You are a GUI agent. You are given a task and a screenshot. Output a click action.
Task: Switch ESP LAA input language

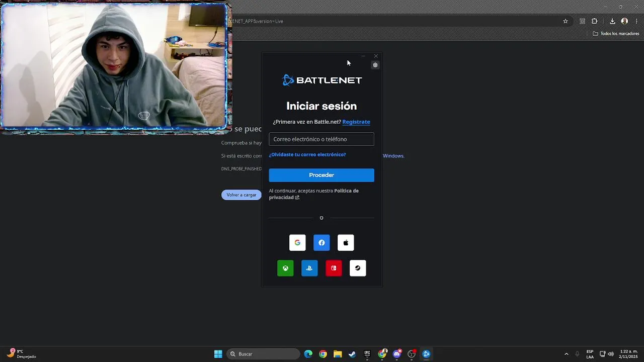tap(590, 354)
